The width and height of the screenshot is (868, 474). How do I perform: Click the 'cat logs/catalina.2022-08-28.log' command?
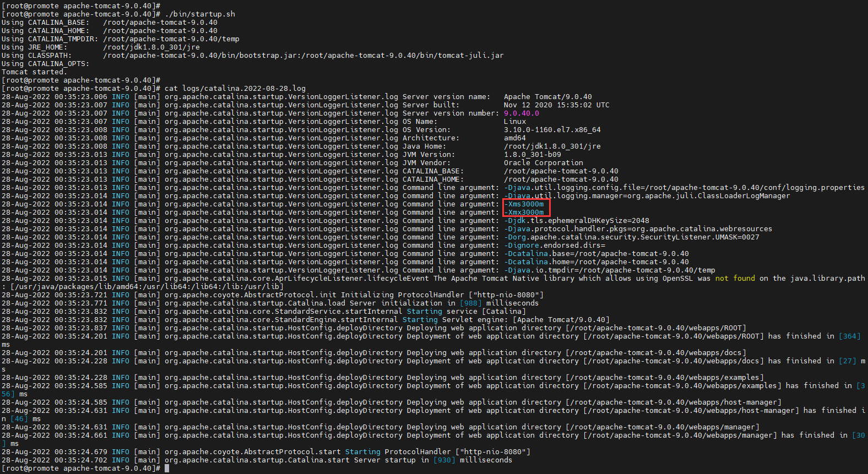(x=235, y=88)
